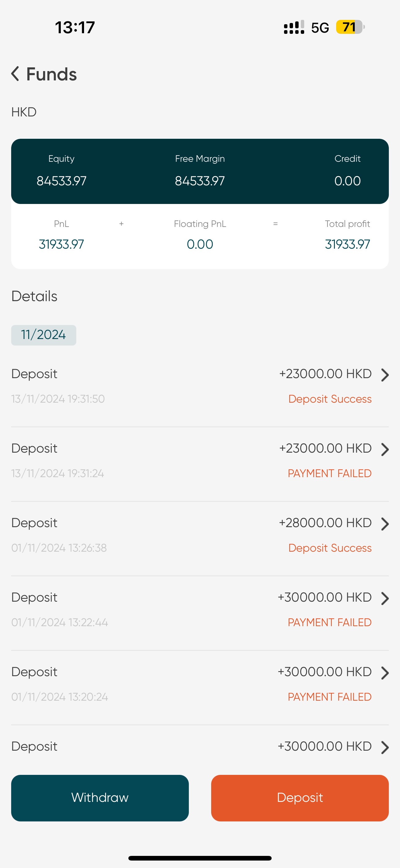Select the Floating PnL value

coord(200,244)
